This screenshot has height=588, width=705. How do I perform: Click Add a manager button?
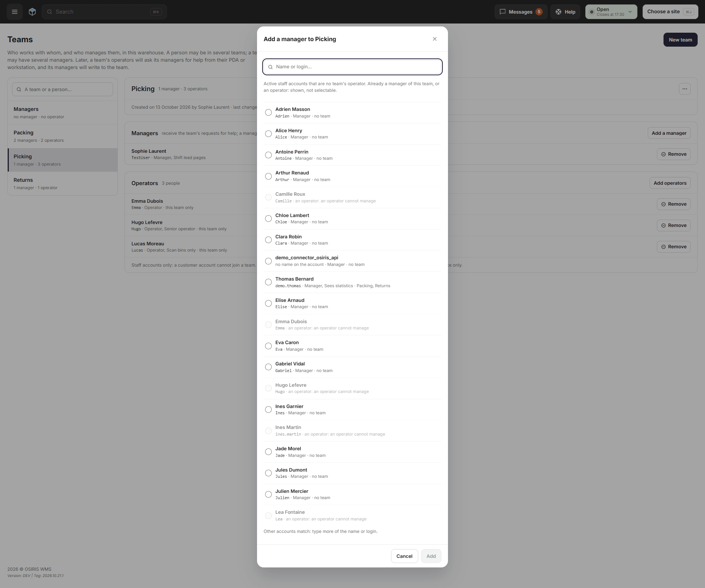click(669, 133)
